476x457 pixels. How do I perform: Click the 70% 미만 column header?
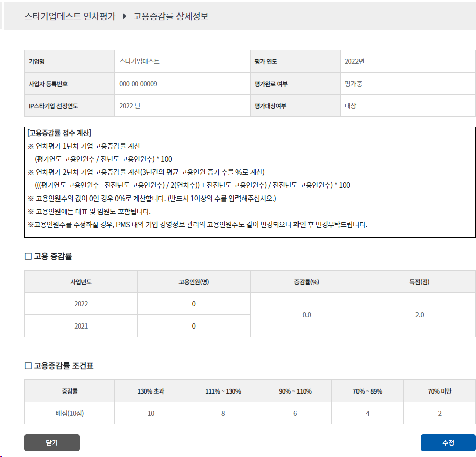pyautogui.click(x=439, y=391)
